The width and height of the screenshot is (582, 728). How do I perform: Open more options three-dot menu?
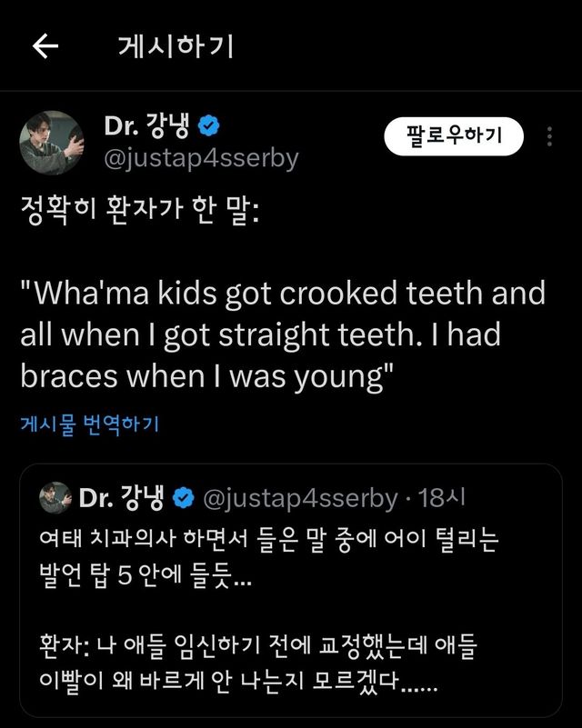549,136
